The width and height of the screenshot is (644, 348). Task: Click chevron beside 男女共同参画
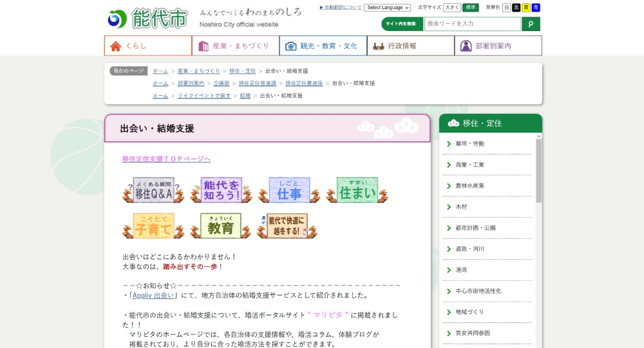coord(449,333)
